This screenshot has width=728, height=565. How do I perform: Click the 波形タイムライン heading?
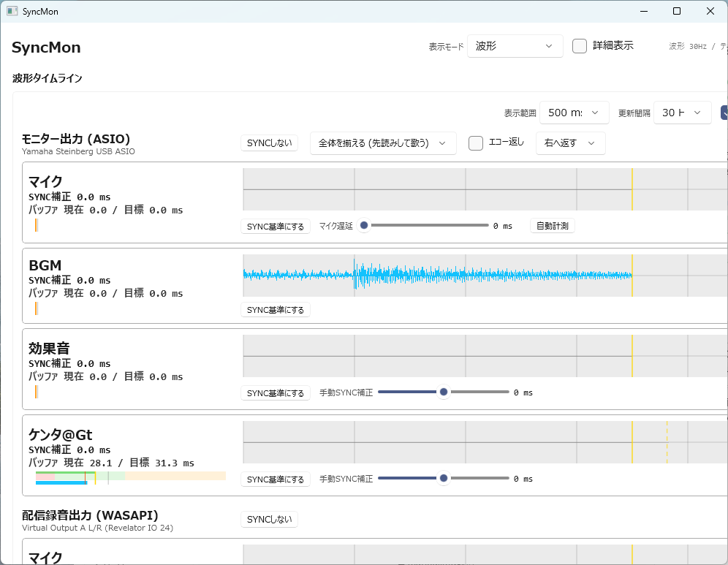[x=48, y=78]
